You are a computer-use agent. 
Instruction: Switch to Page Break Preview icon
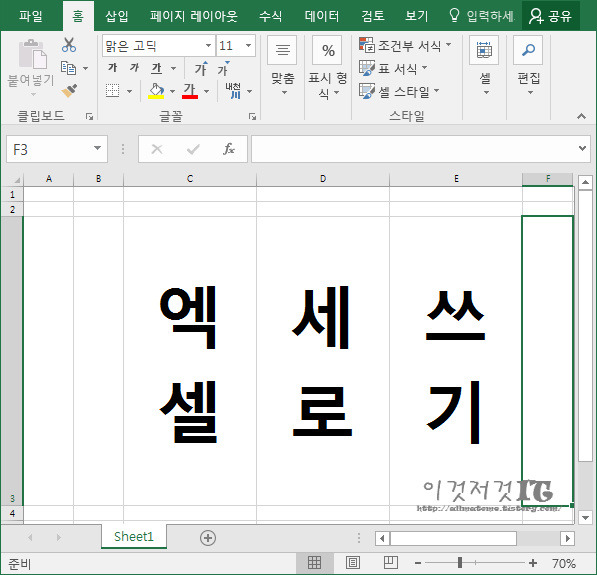pos(391,563)
